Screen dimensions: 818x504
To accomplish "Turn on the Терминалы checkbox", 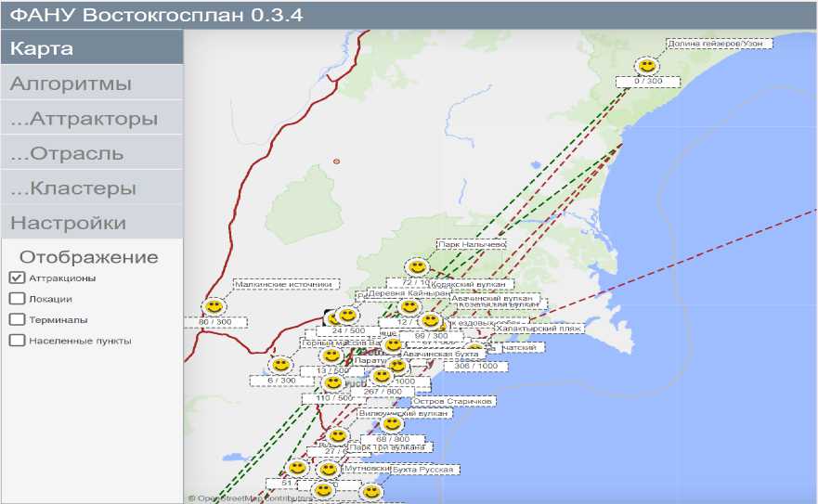I will point(17,319).
